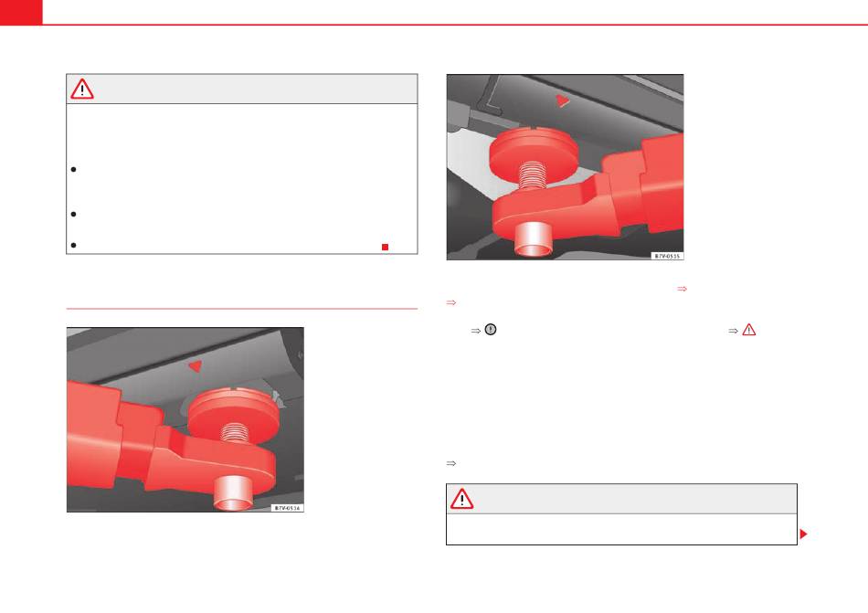Click the B7V-0535 image code label
The height and width of the screenshot is (613, 868).
pos(667,256)
